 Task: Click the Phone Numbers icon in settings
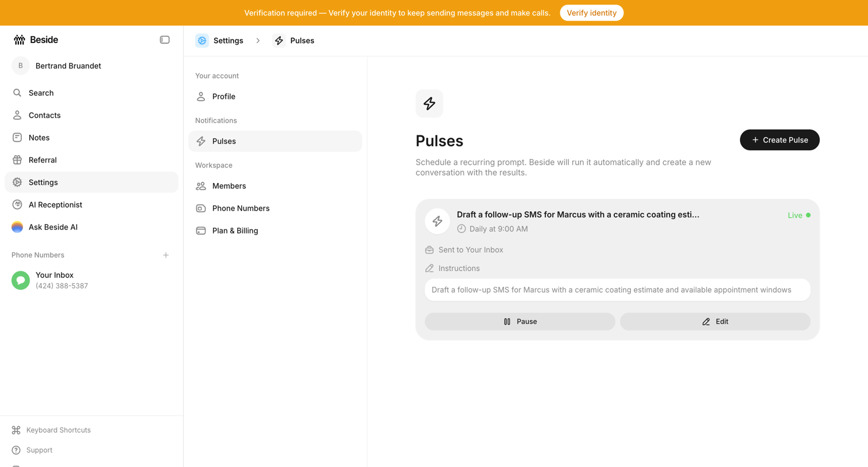pyautogui.click(x=201, y=208)
